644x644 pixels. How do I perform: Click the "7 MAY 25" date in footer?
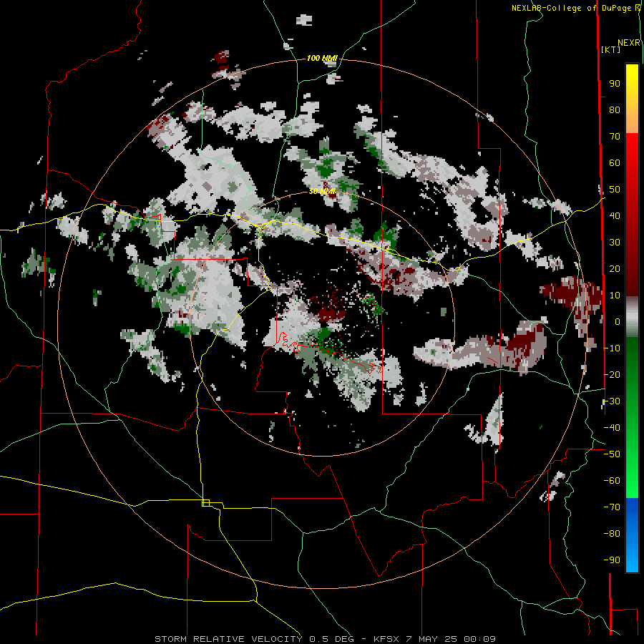(431, 639)
